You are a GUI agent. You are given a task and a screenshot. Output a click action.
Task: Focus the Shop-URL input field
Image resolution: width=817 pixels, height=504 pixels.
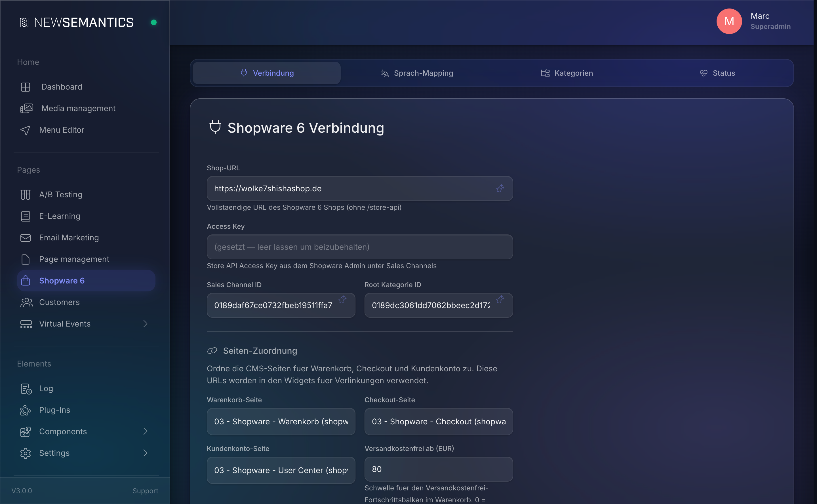[x=360, y=189]
